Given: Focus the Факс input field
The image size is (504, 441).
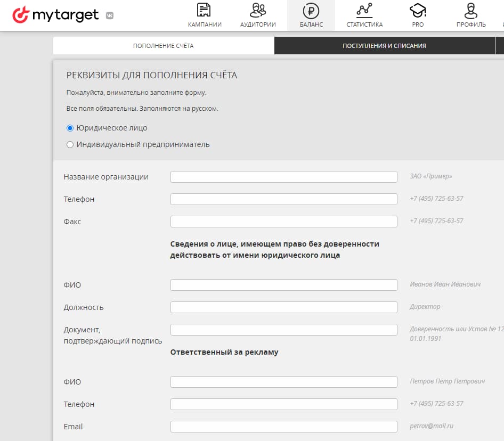Looking at the screenshot, I should point(283,222).
